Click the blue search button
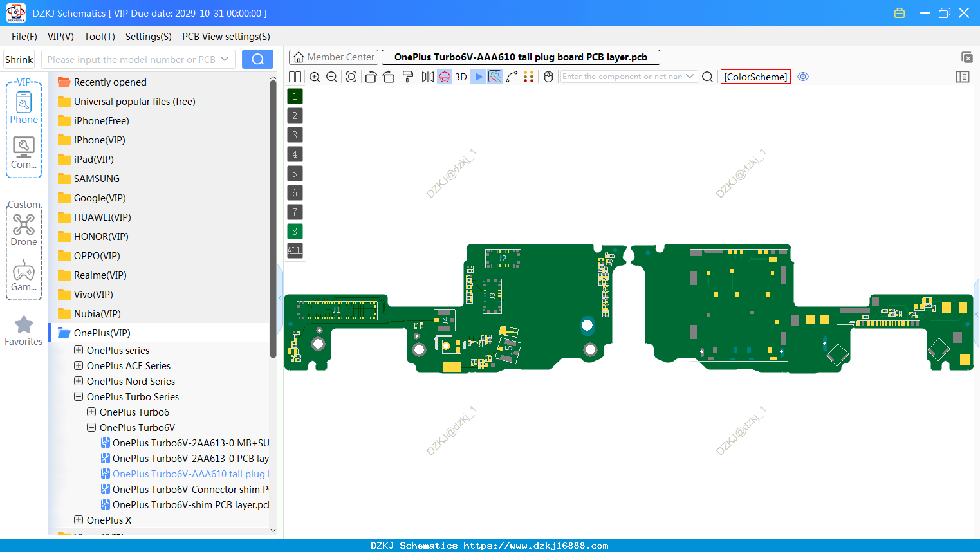Screen dimensions: 980x552 click(257, 59)
